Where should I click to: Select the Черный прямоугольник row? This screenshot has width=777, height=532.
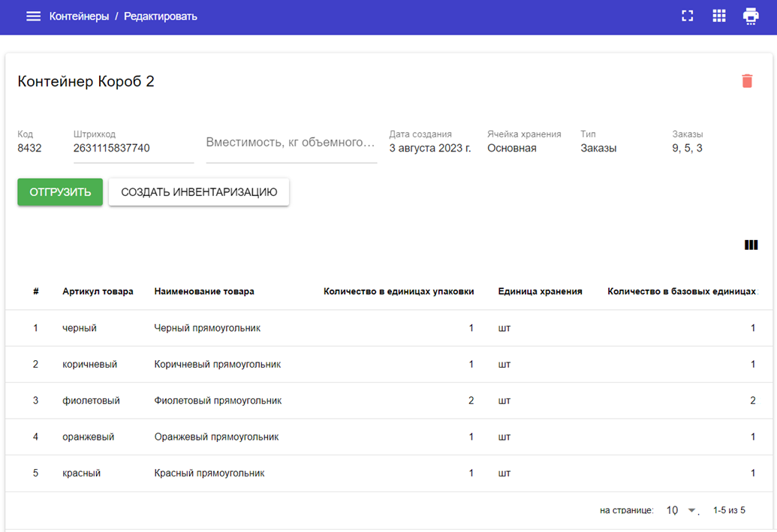pos(207,328)
